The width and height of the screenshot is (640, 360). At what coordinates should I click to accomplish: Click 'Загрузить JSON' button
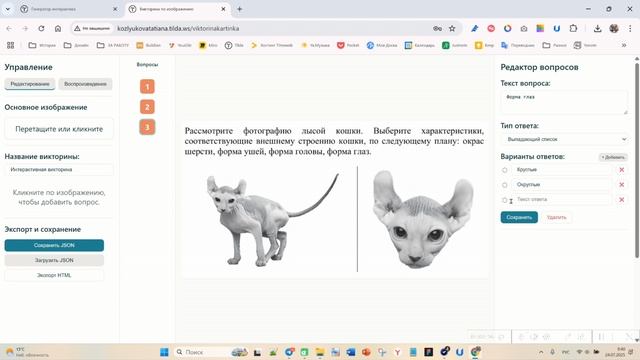(x=54, y=260)
